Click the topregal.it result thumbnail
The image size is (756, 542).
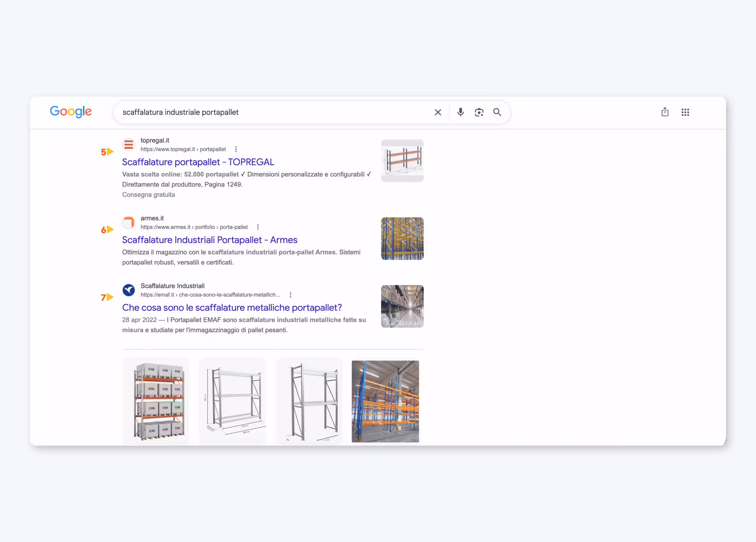pyautogui.click(x=402, y=161)
